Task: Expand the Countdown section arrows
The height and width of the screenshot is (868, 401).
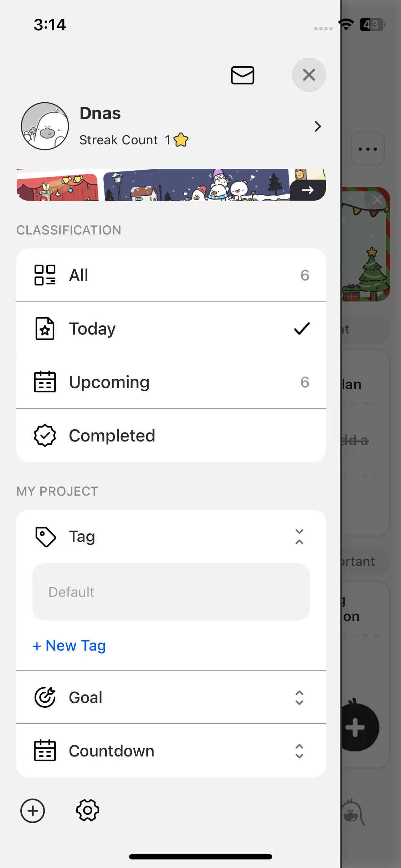Action: (299, 751)
